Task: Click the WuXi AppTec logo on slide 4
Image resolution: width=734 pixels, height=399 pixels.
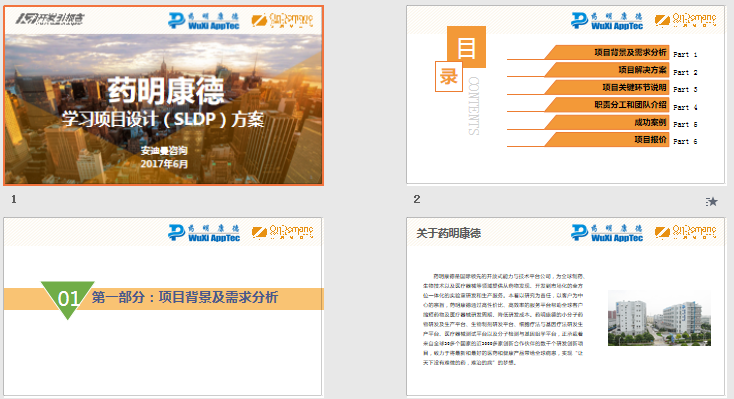Action: (607, 232)
